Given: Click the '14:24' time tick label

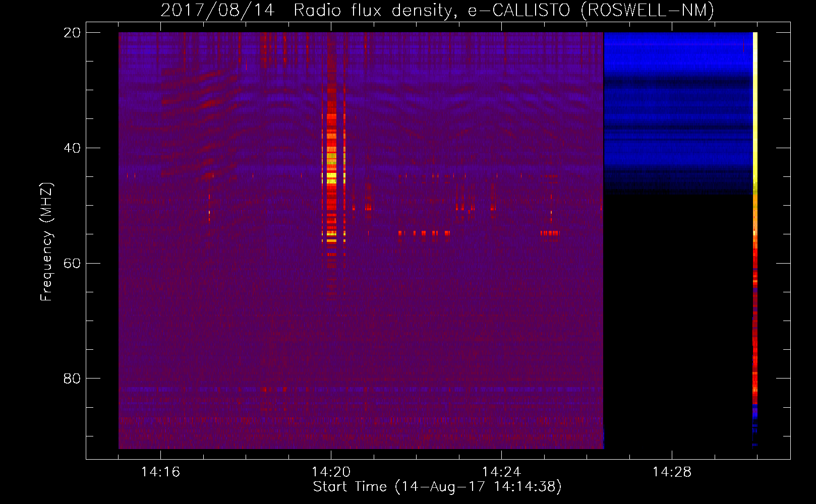Looking at the screenshot, I should [501, 472].
